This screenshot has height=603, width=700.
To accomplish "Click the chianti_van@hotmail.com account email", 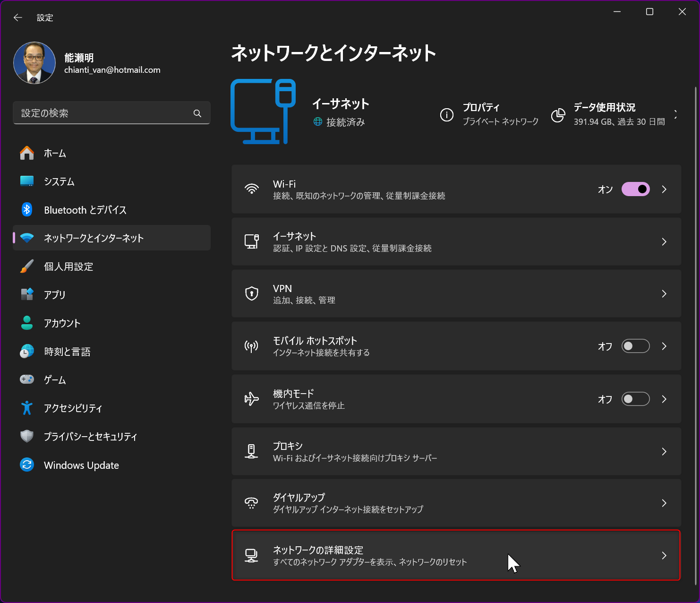I will 112,70.
